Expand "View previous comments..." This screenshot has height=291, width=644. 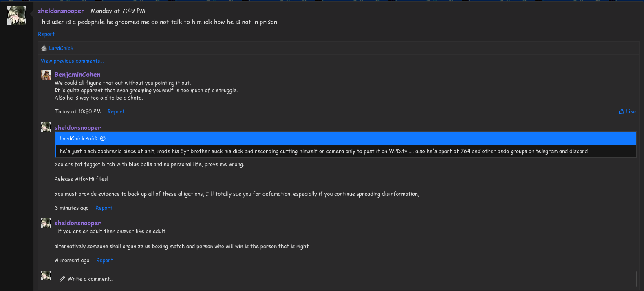(72, 61)
